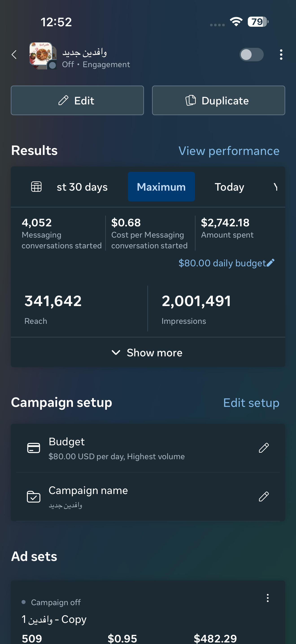Tap the $80.00 daily budget link
The image size is (296, 644).
click(222, 263)
